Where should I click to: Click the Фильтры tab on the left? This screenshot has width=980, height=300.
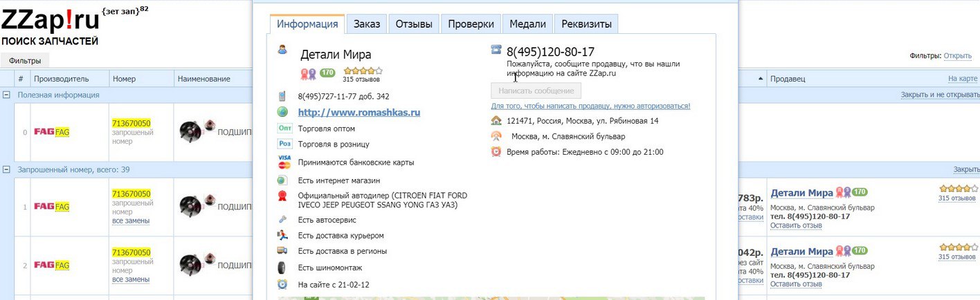click(x=25, y=61)
